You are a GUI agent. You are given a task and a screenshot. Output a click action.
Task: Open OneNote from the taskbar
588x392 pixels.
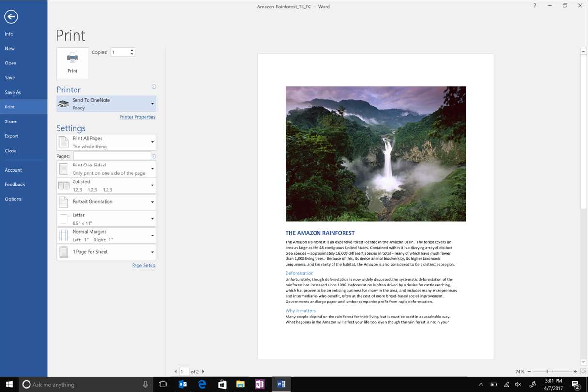(x=260, y=384)
